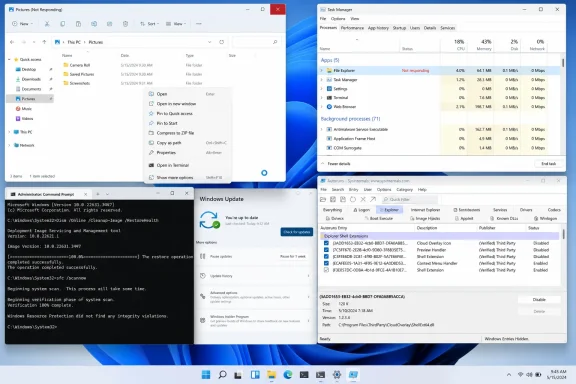Viewport: 576px width, 384px height.
Task: Click the Save disk icon in Autoruns toolbar
Action: pyautogui.click(x=333, y=199)
